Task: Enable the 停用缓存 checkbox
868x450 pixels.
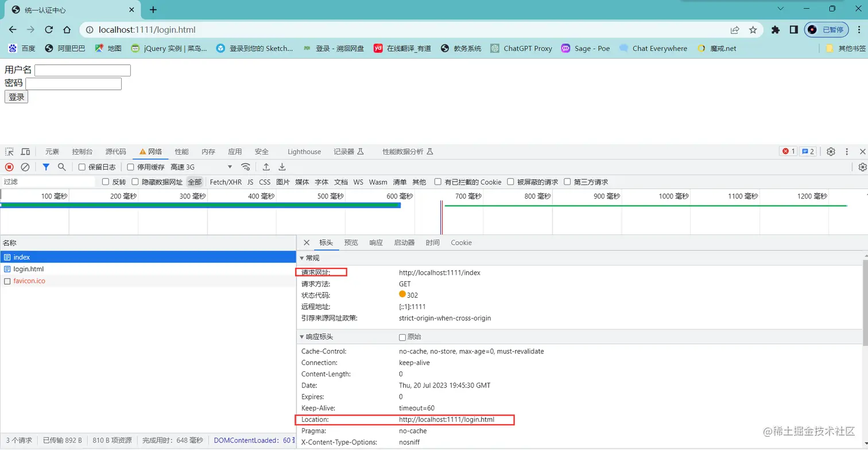Action: click(x=130, y=167)
